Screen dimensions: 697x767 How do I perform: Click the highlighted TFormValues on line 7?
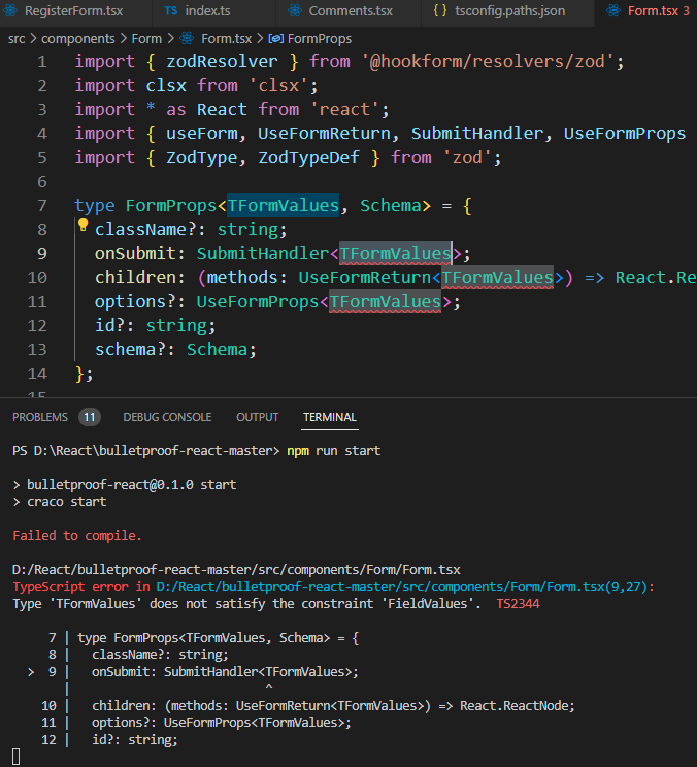pyautogui.click(x=283, y=205)
